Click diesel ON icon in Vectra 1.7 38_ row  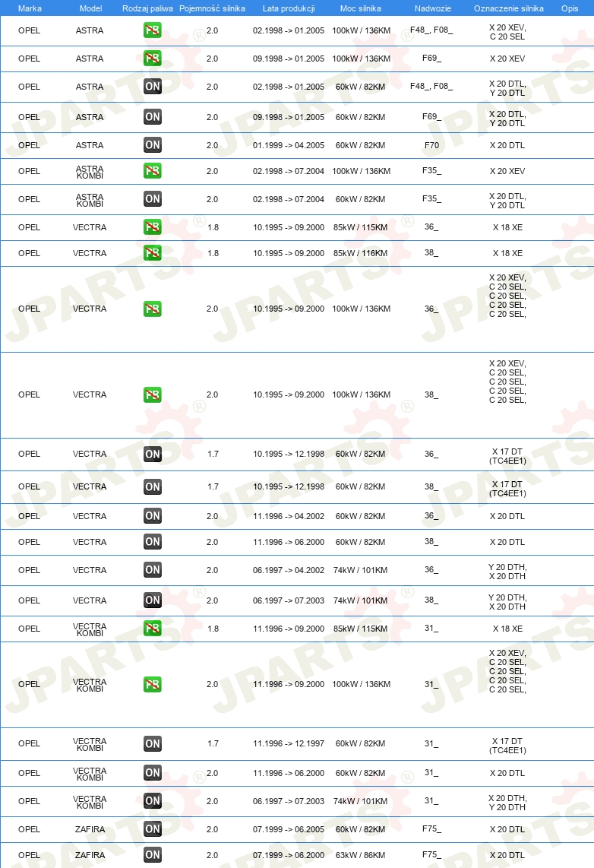point(152,486)
